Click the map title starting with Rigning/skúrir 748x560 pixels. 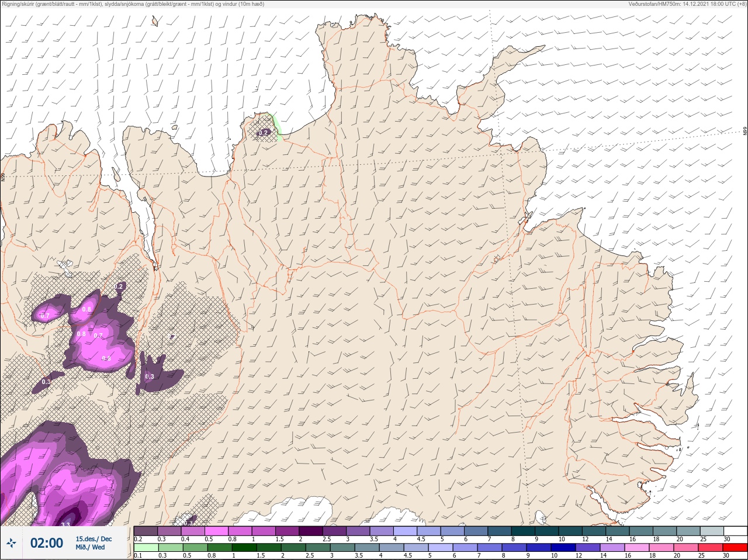[133, 4]
